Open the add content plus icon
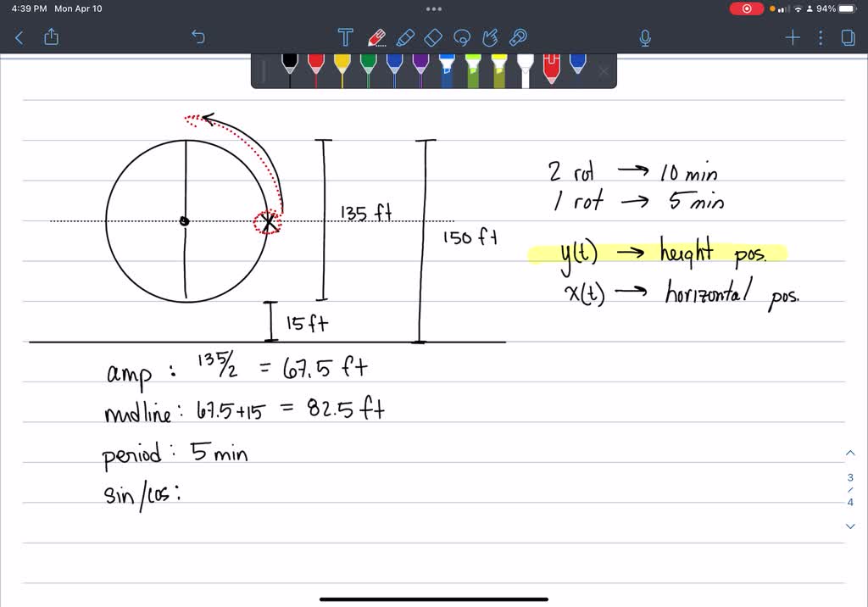The height and width of the screenshot is (607, 868). [792, 37]
